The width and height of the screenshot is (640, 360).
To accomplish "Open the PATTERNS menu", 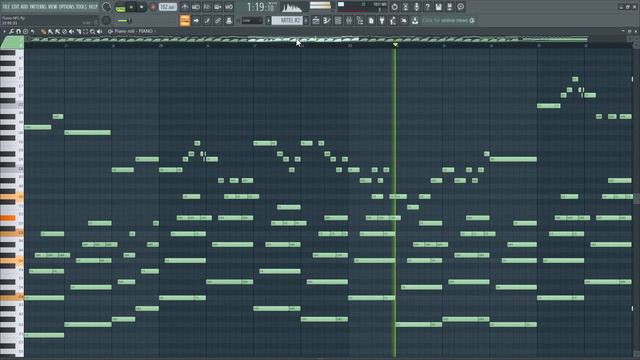I will tap(38, 7).
